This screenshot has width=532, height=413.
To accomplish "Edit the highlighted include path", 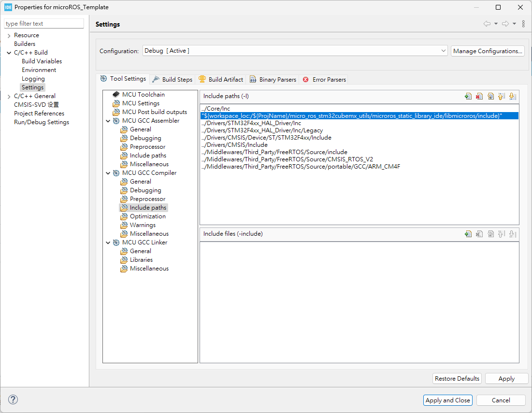I will tap(490, 96).
